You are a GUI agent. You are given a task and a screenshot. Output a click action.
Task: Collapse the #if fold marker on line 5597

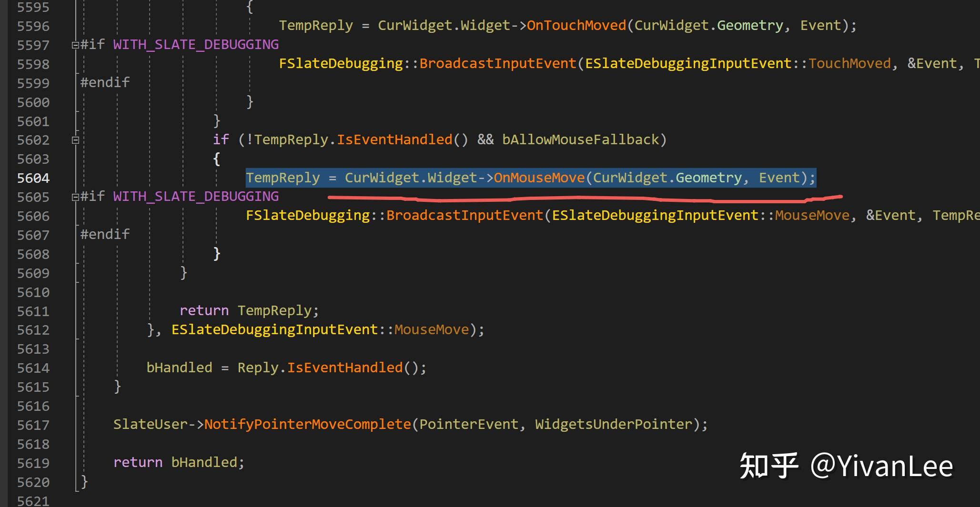tap(75, 45)
